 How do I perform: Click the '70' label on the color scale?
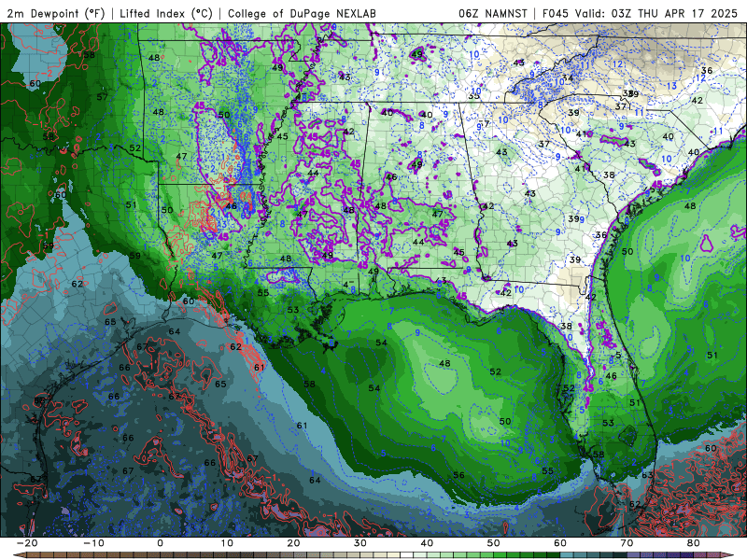(x=627, y=543)
